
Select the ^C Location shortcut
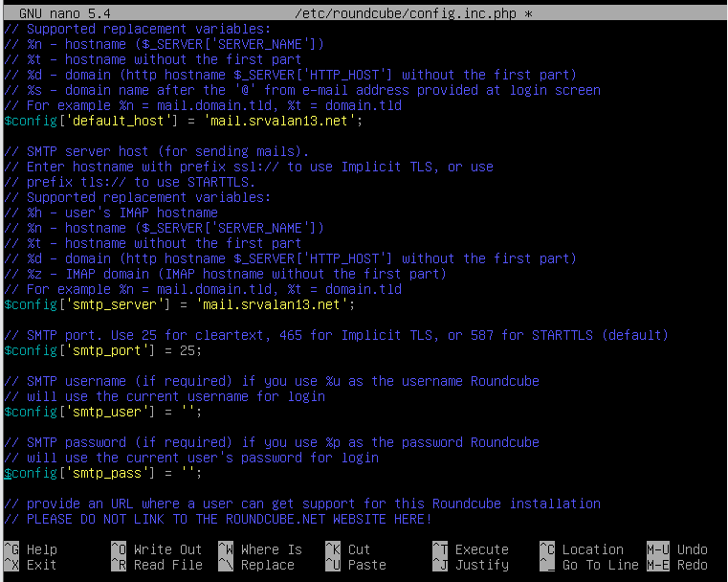[x=582, y=549]
